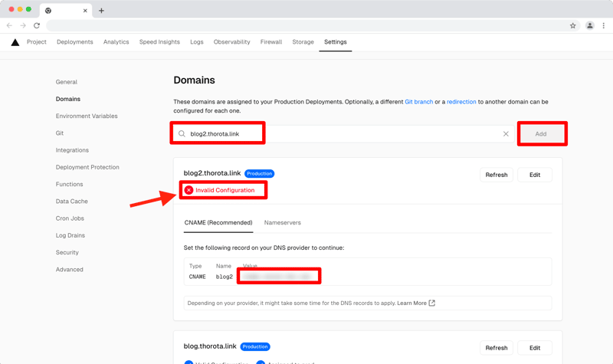Click the blurred CNAME record value
This screenshot has height=364, width=613.
[x=277, y=277]
